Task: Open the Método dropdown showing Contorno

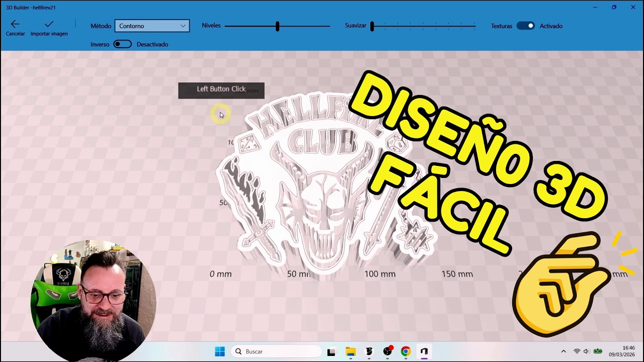Action: tap(152, 26)
